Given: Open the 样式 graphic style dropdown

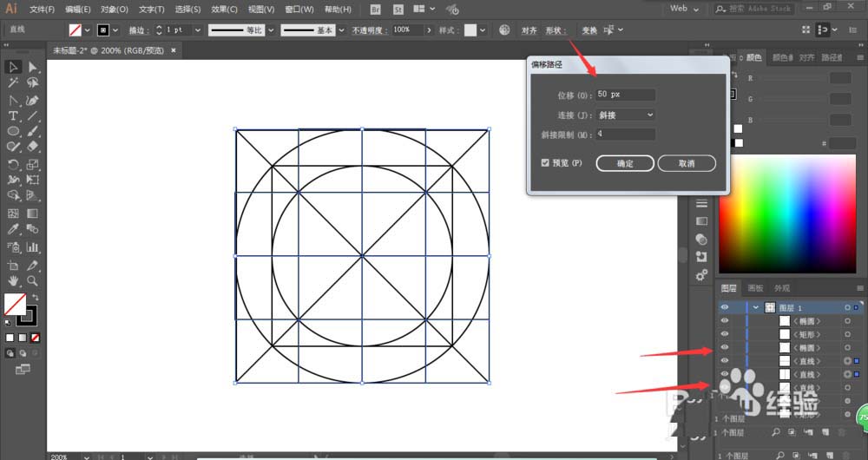Looking at the screenshot, I should pos(483,30).
